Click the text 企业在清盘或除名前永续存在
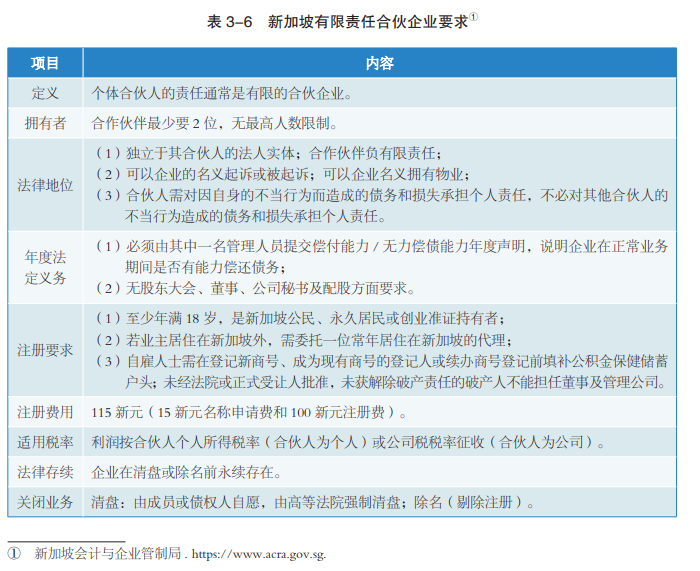700x571 pixels. [x=187, y=471]
